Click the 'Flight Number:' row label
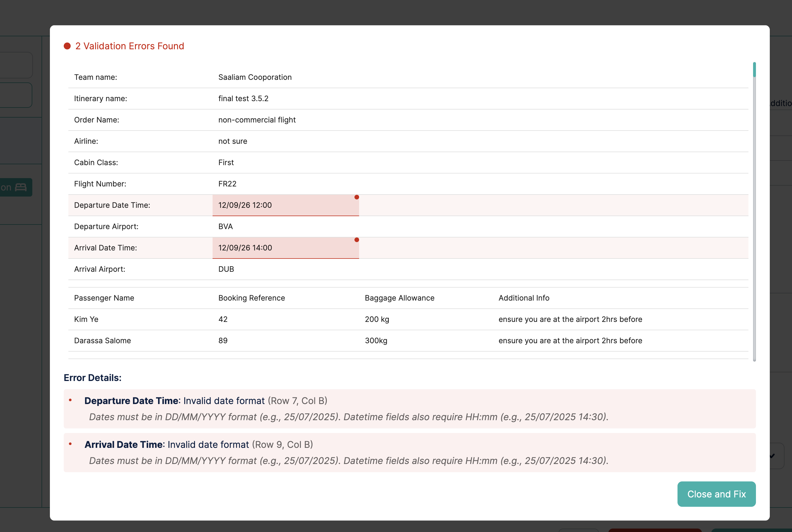792x532 pixels. 100,184
